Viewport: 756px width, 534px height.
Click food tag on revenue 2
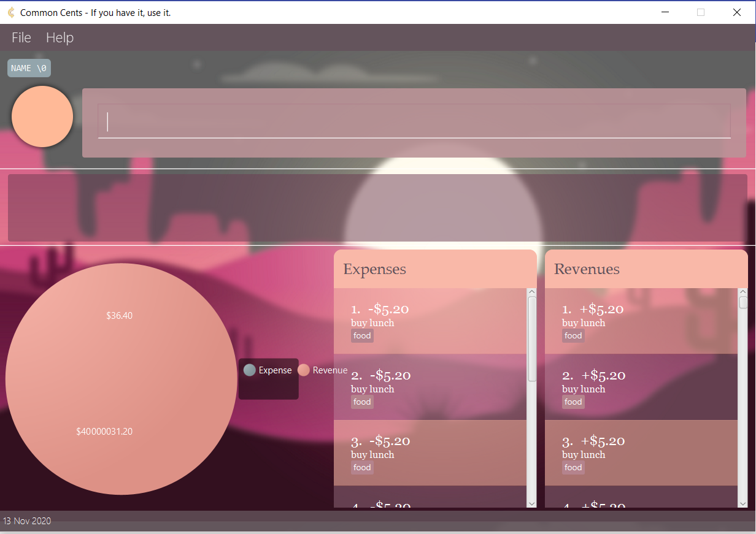pyautogui.click(x=573, y=402)
